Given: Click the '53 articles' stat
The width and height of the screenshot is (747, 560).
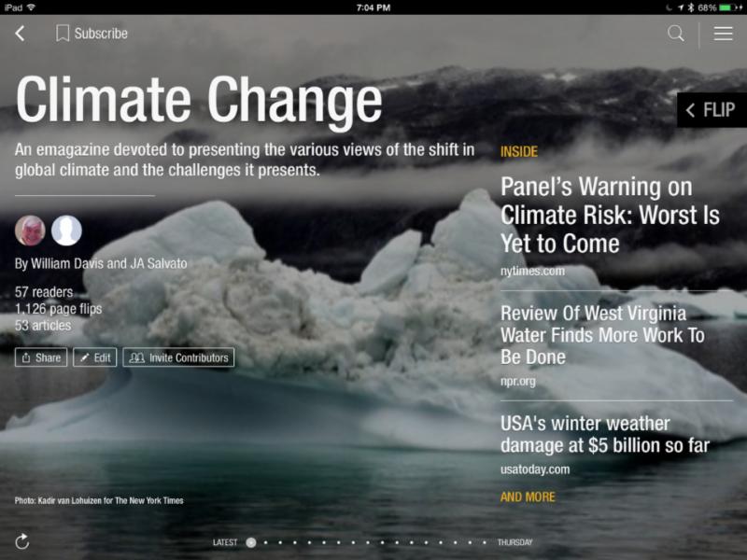Looking at the screenshot, I should [43, 326].
